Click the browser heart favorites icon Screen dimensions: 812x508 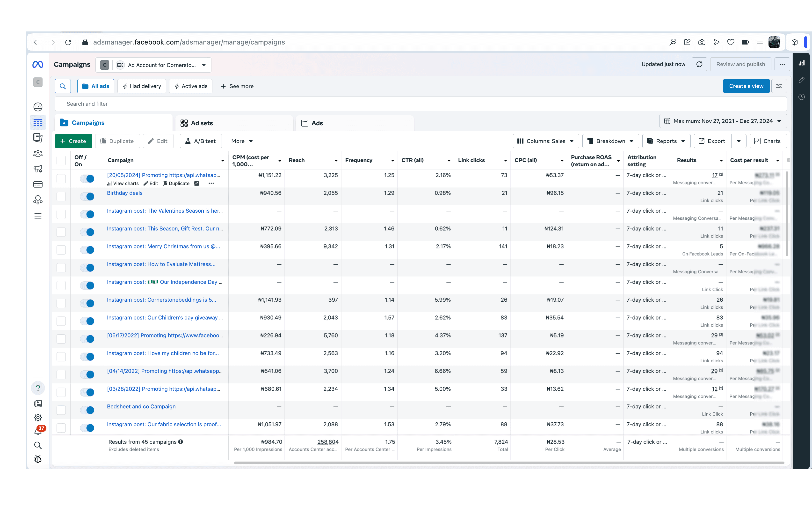pyautogui.click(x=731, y=42)
